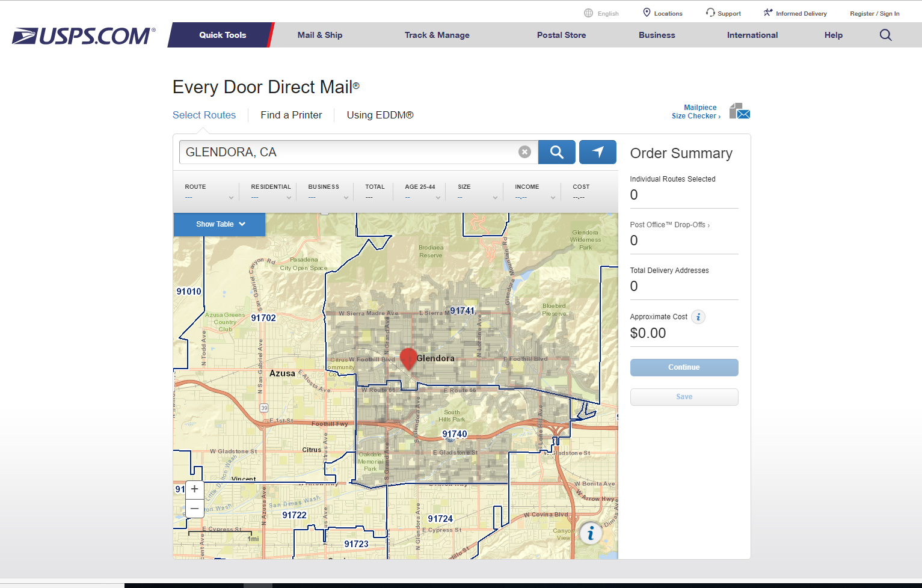Select the red Glendora map pin

click(x=408, y=358)
